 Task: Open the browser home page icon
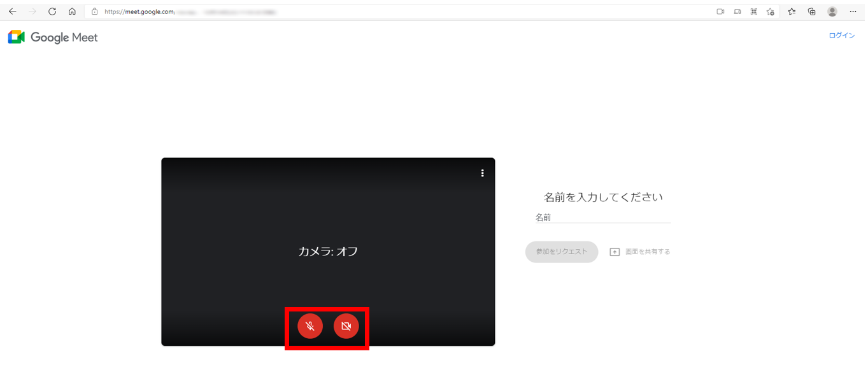pos(72,11)
